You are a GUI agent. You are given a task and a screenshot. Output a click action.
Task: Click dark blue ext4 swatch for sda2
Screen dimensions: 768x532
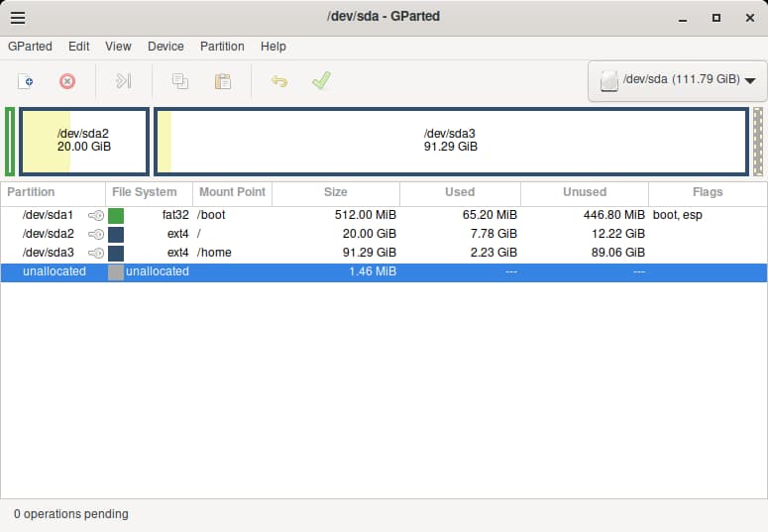(116, 234)
